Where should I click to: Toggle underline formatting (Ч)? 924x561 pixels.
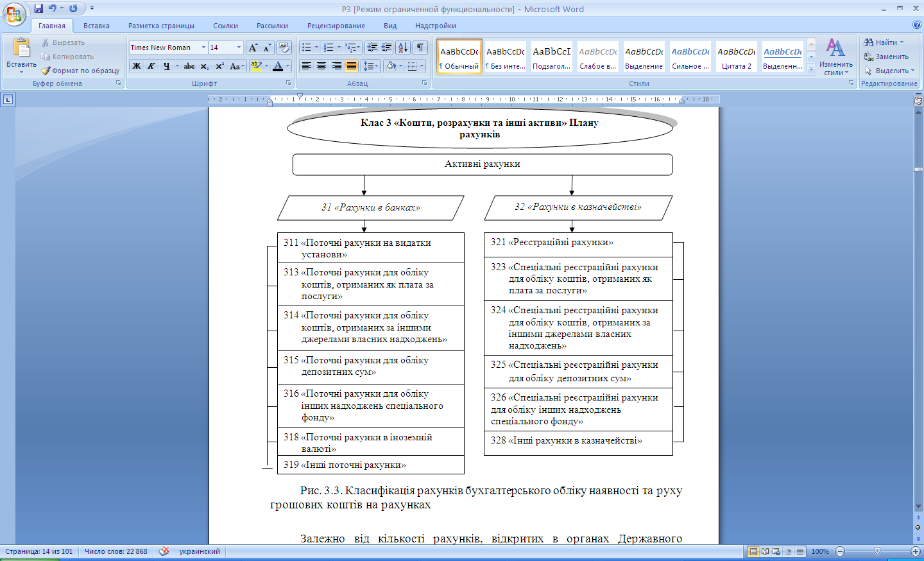[167, 66]
